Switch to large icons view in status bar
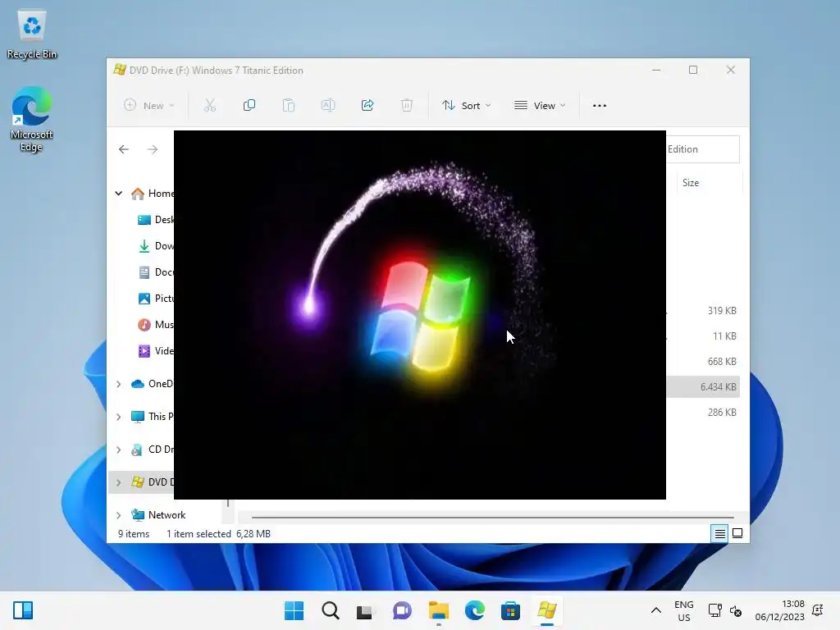Image resolution: width=840 pixels, height=630 pixels. 737,533
